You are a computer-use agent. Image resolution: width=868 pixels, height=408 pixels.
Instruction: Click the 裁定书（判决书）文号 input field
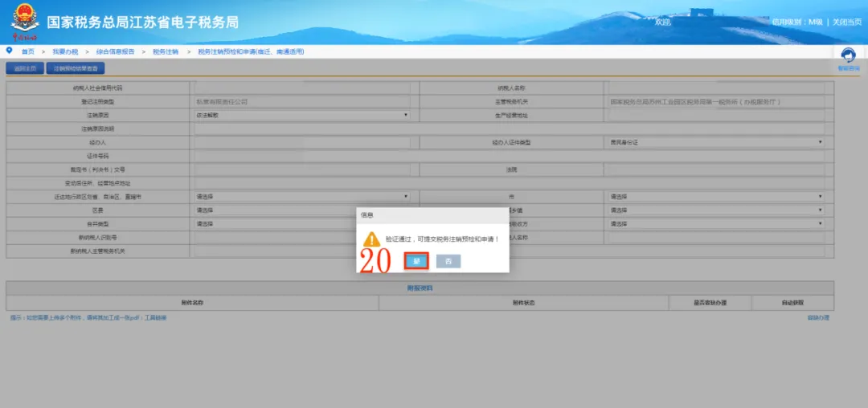pos(302,169)
